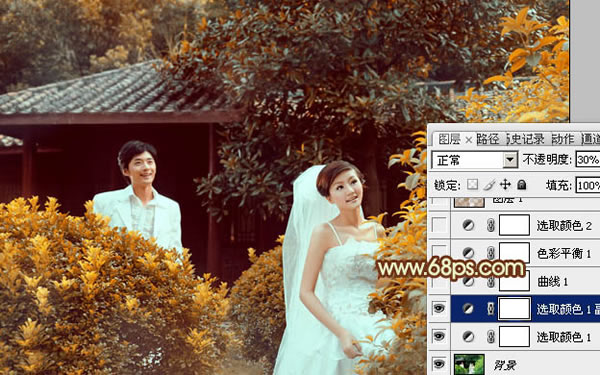The height and width of the screenshot is (375, 600).
Task: Select the 背景 layer name
Action: pyautogui.click(x=505, y=365)
